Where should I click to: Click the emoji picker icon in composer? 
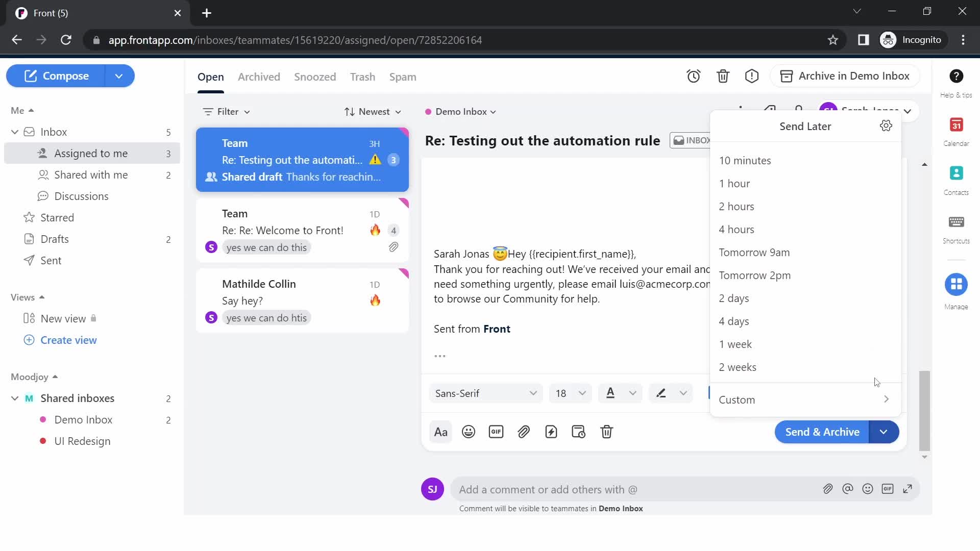[469, 432]
